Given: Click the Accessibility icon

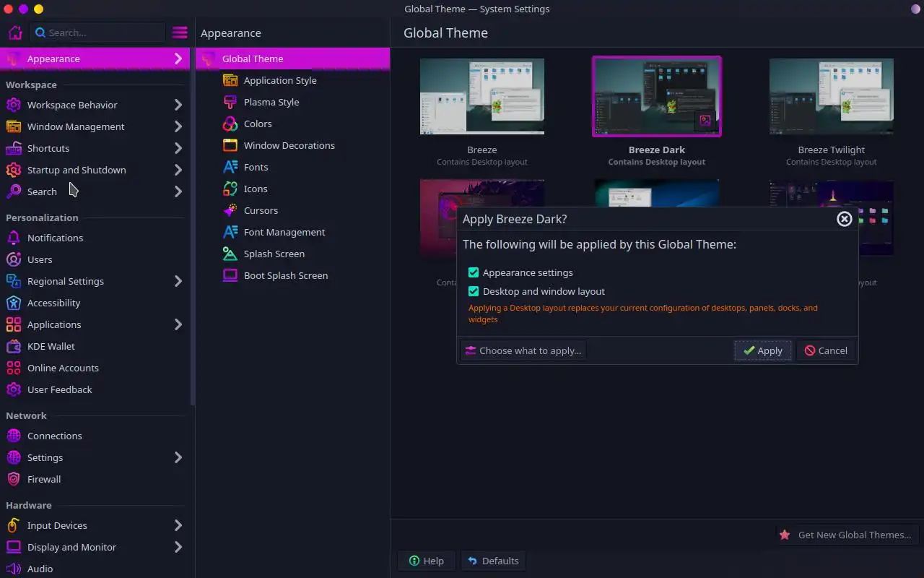Looking at the screenshot, I should 14,303.
